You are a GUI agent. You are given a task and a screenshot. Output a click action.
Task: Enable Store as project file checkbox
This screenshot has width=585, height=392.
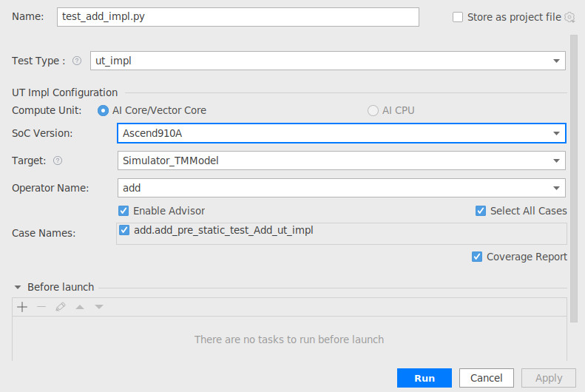click(x=458, y=17)
